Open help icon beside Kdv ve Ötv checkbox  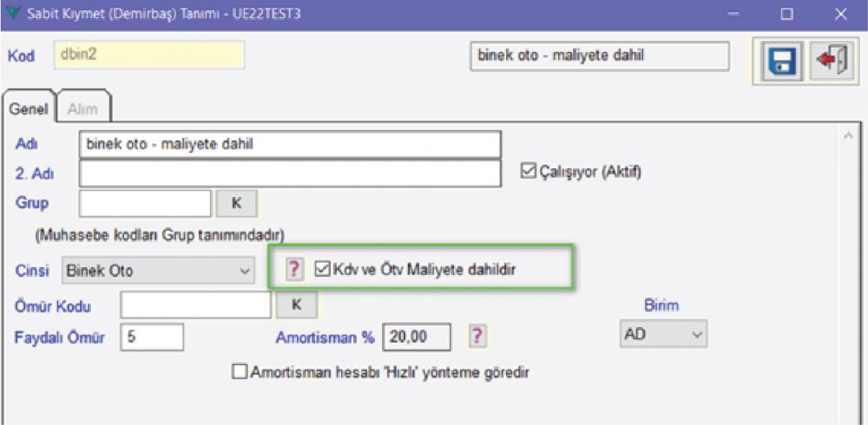[x=294, y=270]
